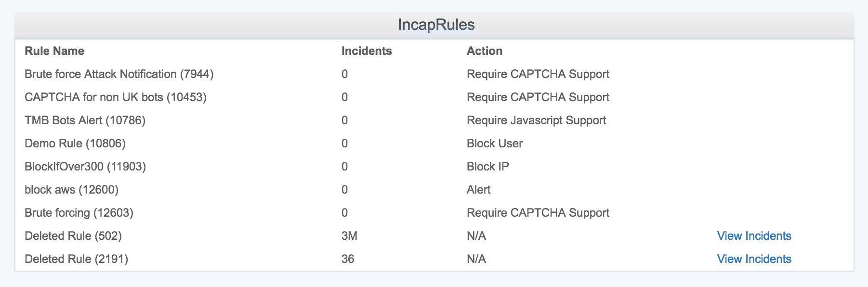Select the Brute forcing (12603) rule
868x287 pixels.
click(x=79, y=213)
